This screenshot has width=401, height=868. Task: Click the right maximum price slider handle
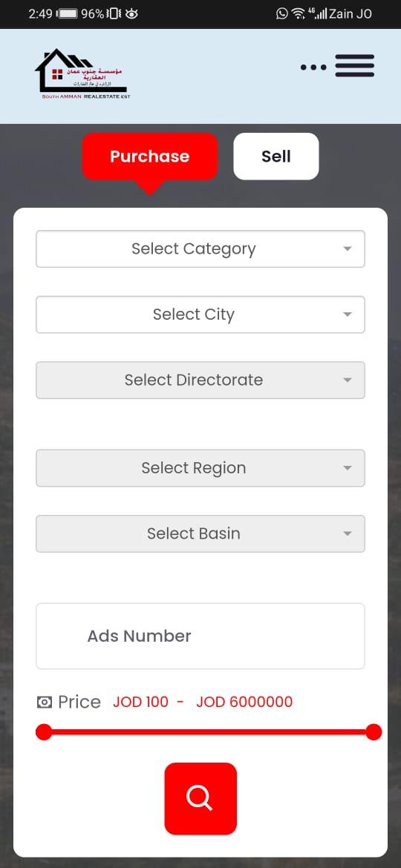[x=374, y=731]
